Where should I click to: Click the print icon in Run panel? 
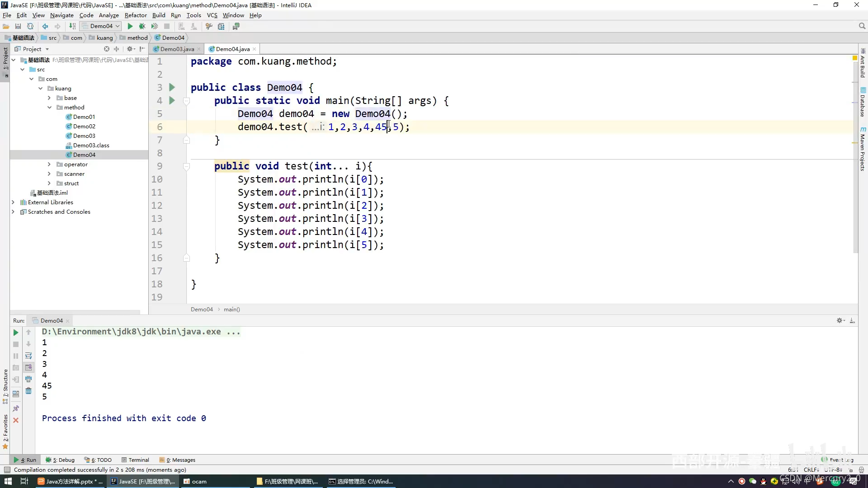point(28,379)
